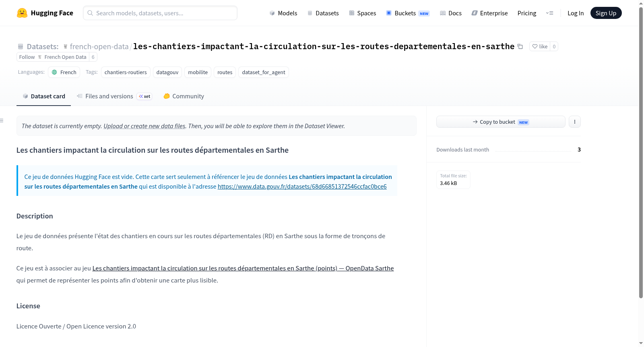This screenshot has height=347, width=644.
Task: Open Buckets in the navbar
Action: (408, 13)
